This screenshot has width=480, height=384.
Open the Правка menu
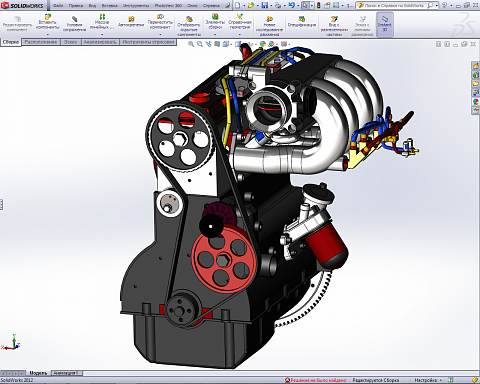coord(76,6)
